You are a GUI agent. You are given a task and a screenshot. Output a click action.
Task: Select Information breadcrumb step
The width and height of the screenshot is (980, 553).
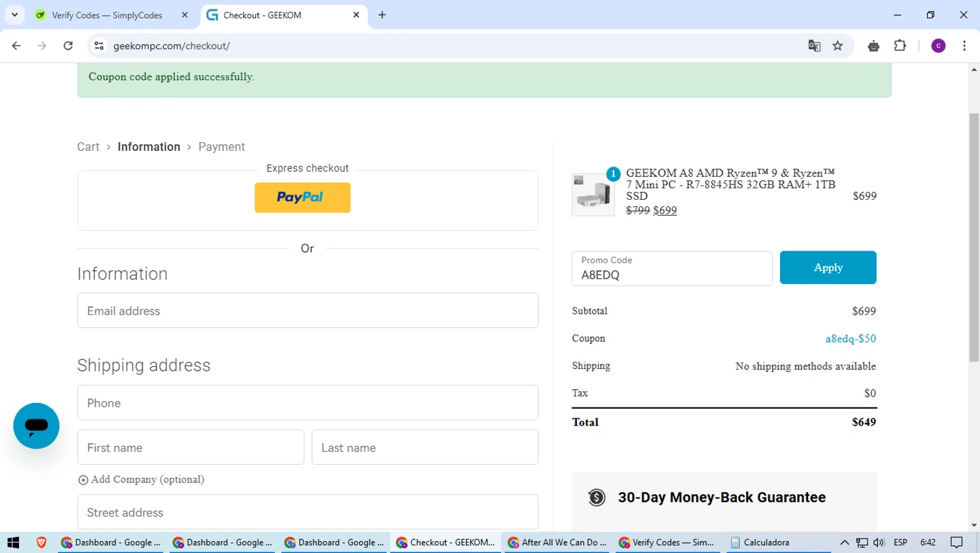coord(149,147)
